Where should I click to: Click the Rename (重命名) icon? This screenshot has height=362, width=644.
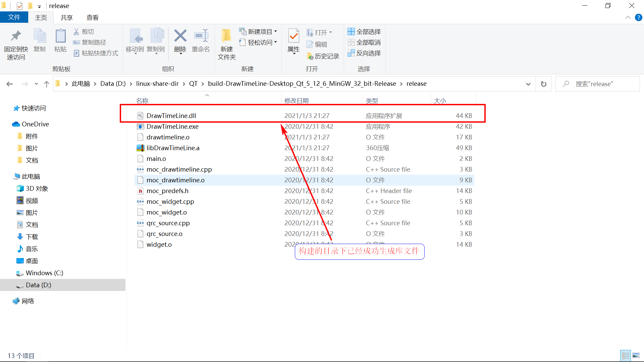[x=201, y=36]
